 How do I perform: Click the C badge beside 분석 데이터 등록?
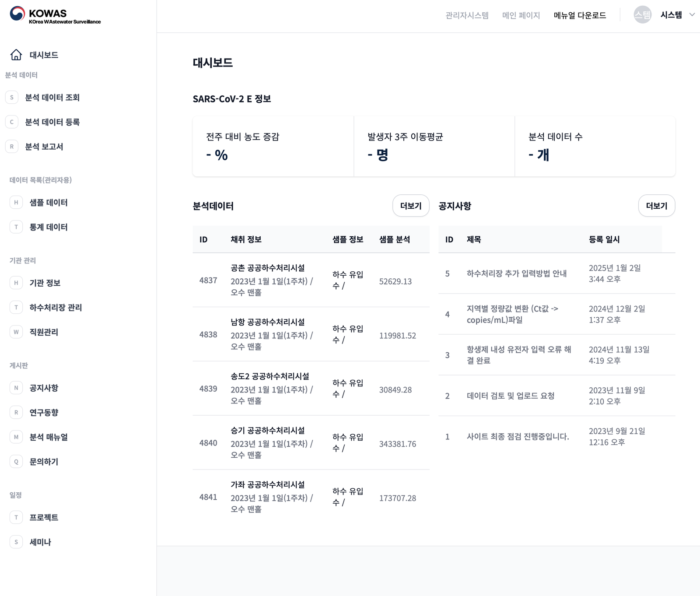click(x=12, y=122)
